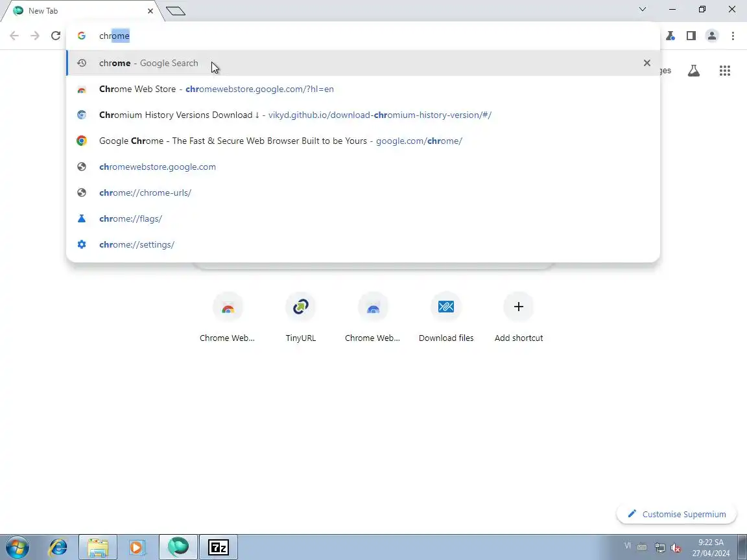Open 7-Zip from the taskbar
The height and width of the screenshot is (560, 747).
pos(218,547)
